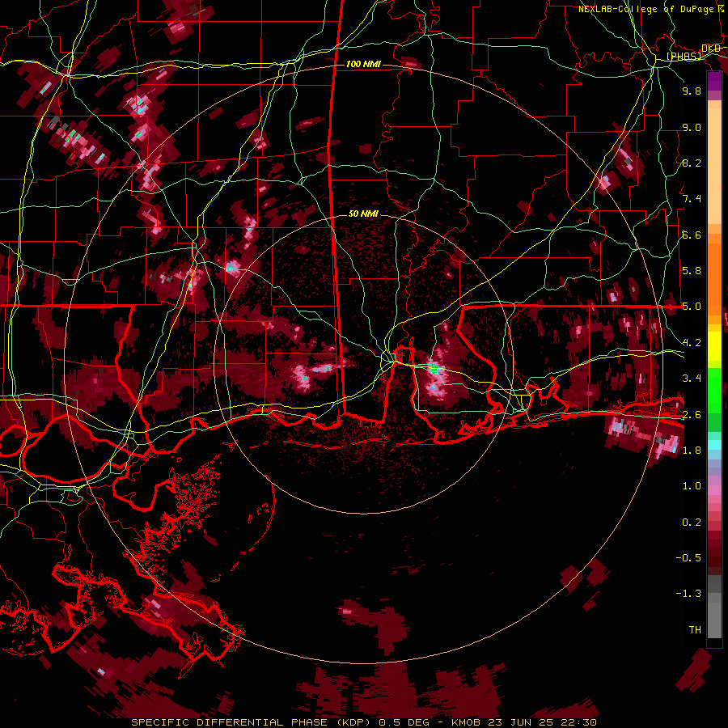Click the 100 NMI range ring label
Image resolution: width=728 pixels, height=728 pixels.
[363, 64]
